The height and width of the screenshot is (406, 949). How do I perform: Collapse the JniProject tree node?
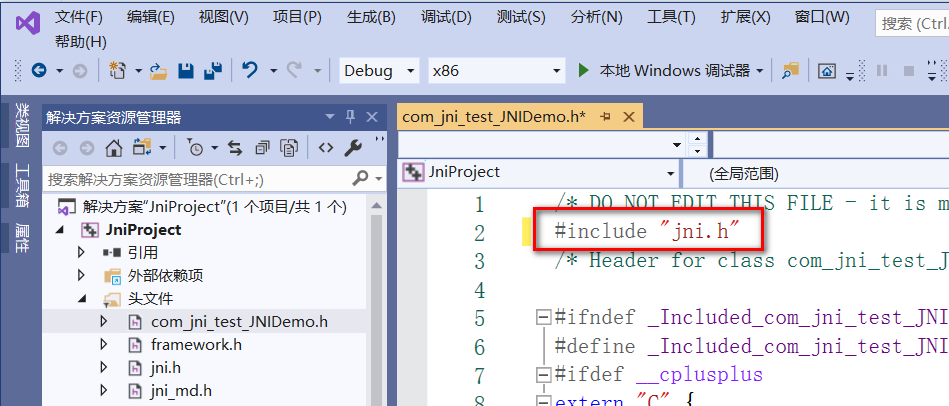(60, 230)
